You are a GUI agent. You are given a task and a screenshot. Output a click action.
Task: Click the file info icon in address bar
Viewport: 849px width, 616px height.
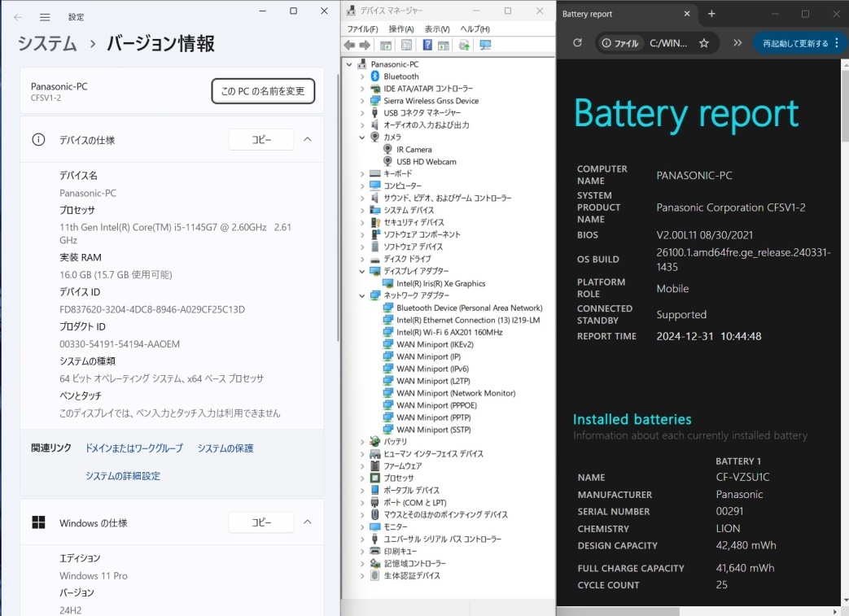pyautogui.click(x=606, y=43)
